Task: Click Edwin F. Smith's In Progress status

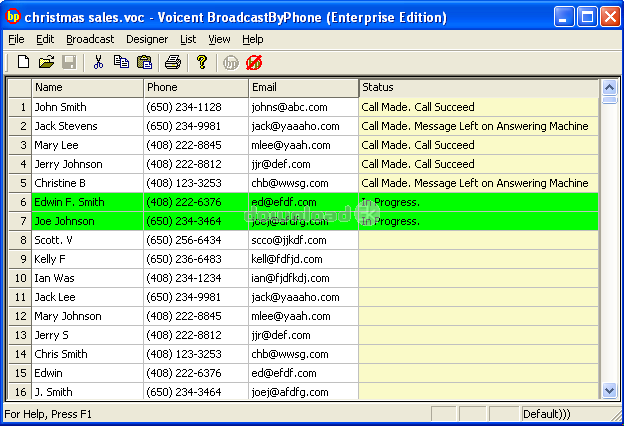Action: coord(479,202)
